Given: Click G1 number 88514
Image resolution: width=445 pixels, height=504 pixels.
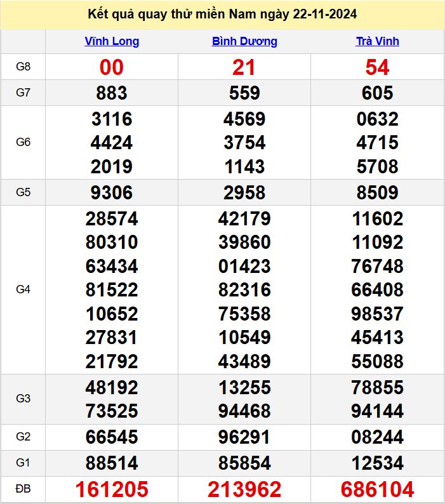Looking at the screenshot, I should pos(112,463).
